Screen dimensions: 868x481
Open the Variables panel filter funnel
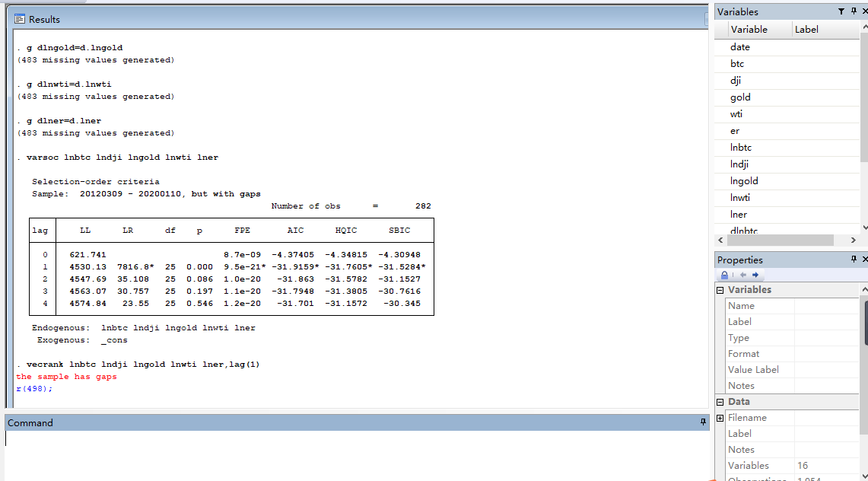coord(841,11)
